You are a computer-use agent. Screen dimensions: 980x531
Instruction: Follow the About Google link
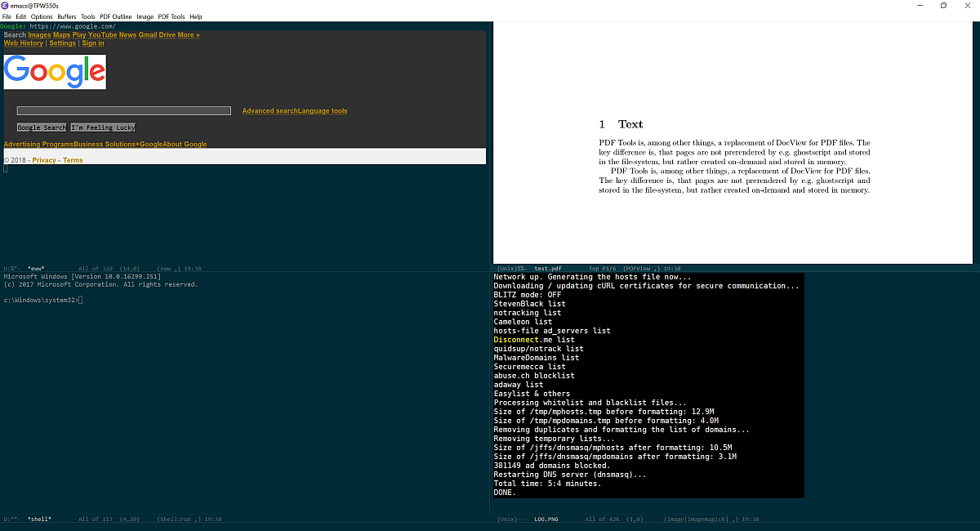pos(185,145)
